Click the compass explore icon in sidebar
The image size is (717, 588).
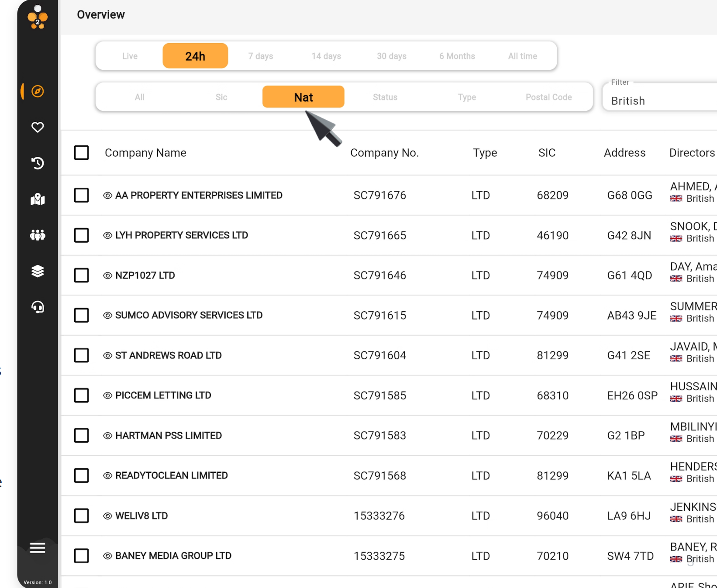(38, 91)
